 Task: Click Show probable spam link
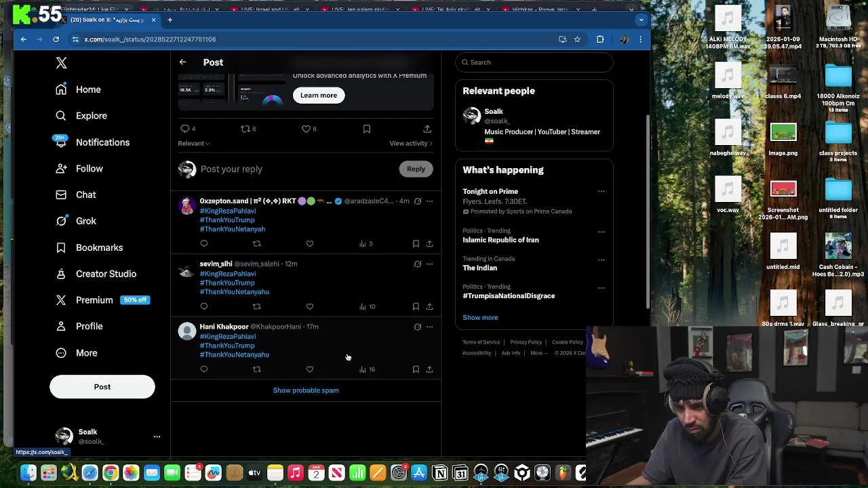tap(306, 390)
